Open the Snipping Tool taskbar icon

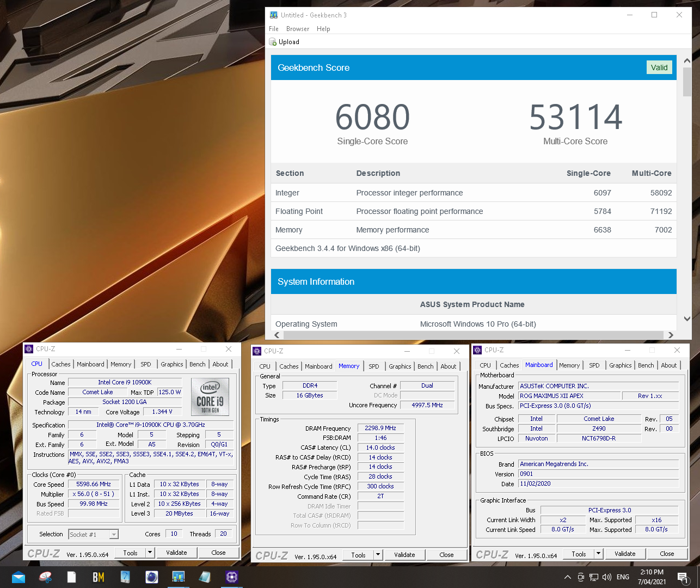46,577
